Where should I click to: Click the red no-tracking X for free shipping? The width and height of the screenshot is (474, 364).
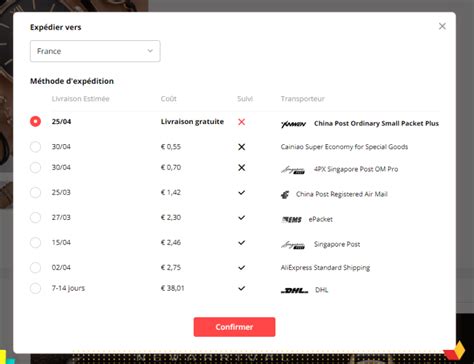pyautogui.click(x=242, y=122)
